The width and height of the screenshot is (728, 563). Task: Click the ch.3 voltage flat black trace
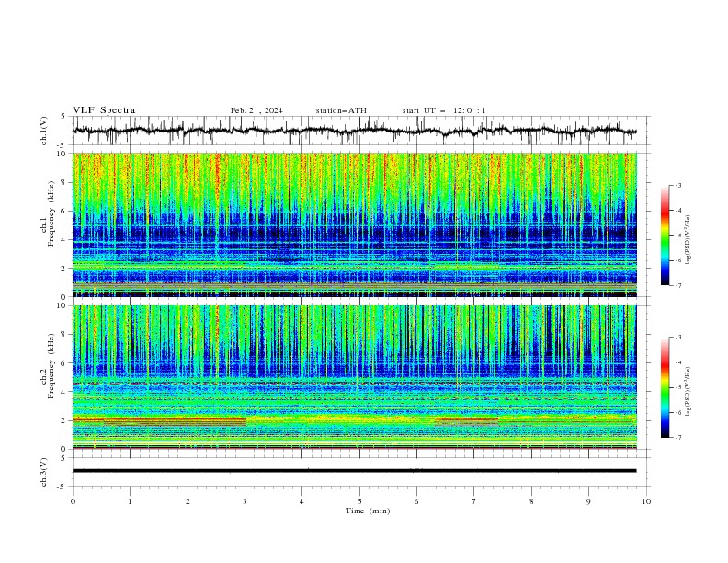click(355, 471)
